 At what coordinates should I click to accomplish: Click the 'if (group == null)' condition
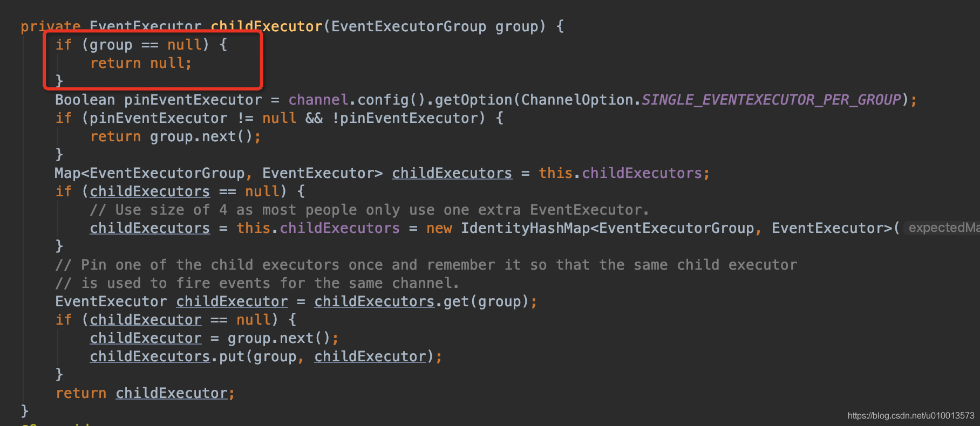point(140,45)
